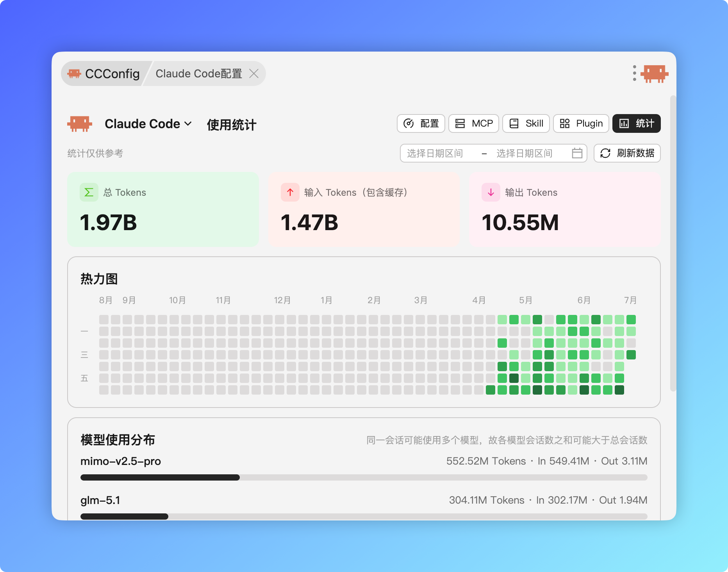This screenshot has height=572, width=728.
Task: Click the 10.55M output tokens value
Action: [520, 223]
